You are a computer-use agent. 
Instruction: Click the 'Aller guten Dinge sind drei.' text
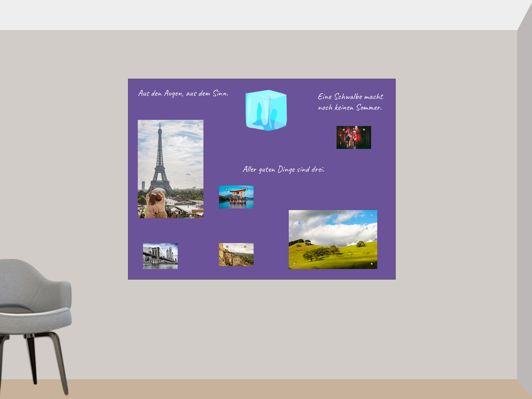coord(283,169)
